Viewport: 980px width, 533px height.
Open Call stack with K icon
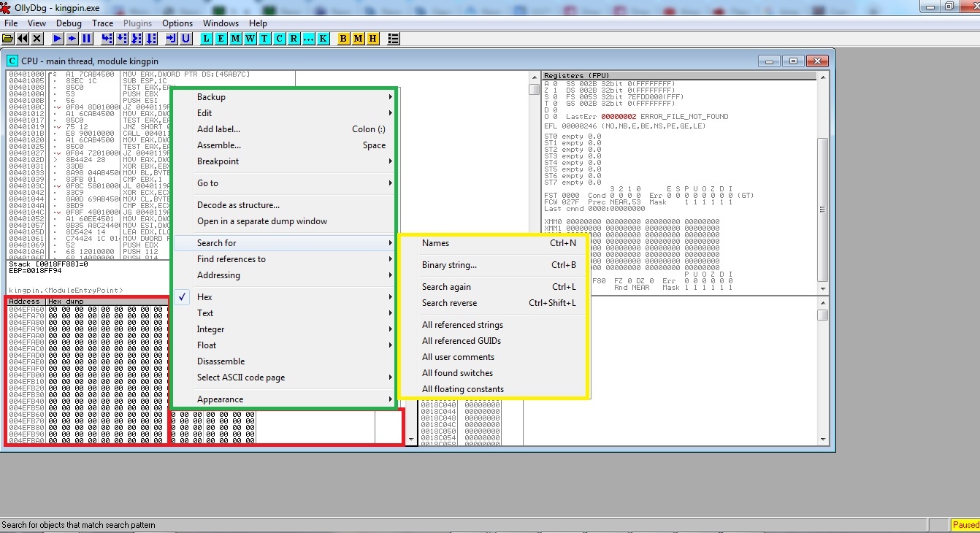coord(323,38)
